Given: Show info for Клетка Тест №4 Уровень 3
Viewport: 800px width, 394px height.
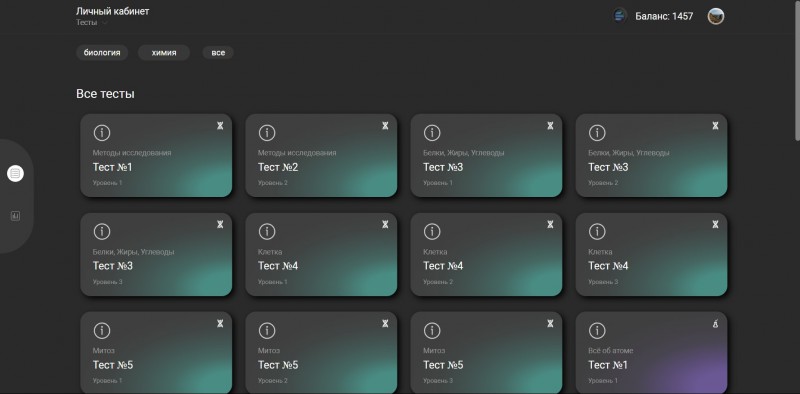Looking at the screenshot, I should [597, 232].
